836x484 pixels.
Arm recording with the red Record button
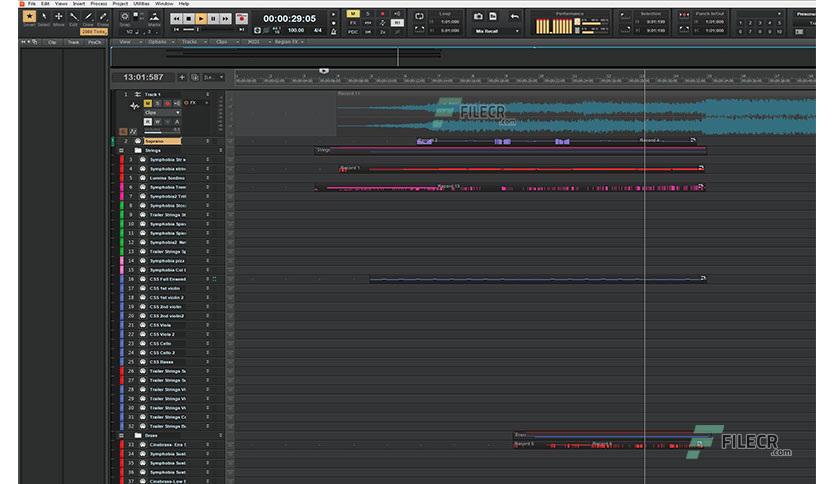(242, 19)
